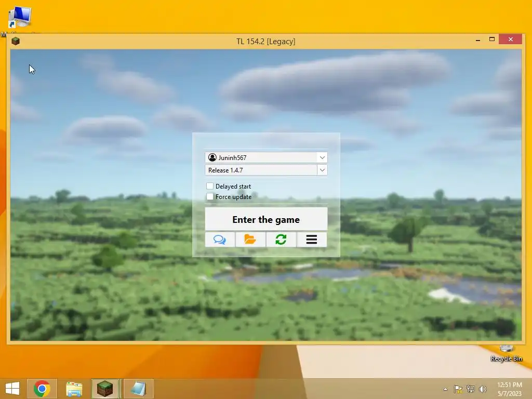This screenshot has width=532, height=399.
Task: Open the volume speaker tray icon
Action: point(483,389)
